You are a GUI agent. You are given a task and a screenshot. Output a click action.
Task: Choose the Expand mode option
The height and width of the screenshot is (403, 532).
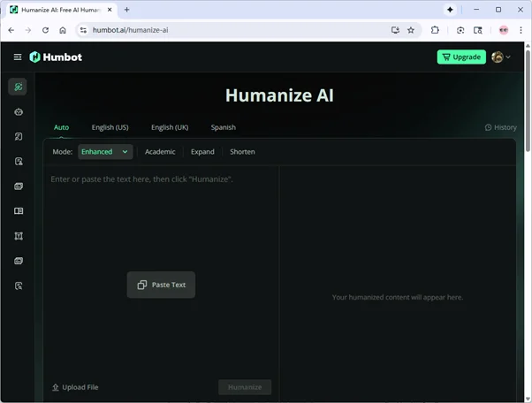[x=202, y=151]
